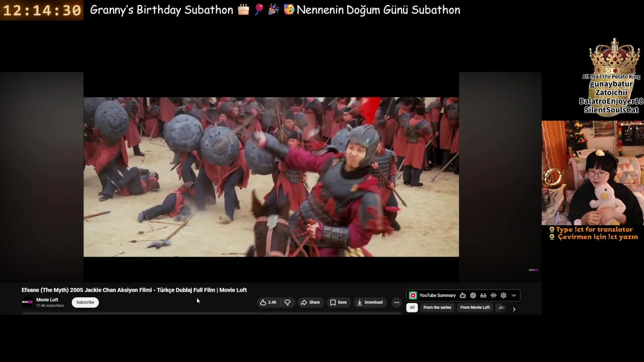The width and height of the screenshot is (644, 362).
Task: Select the 'From the series' chip
Action: pos(437,307)
